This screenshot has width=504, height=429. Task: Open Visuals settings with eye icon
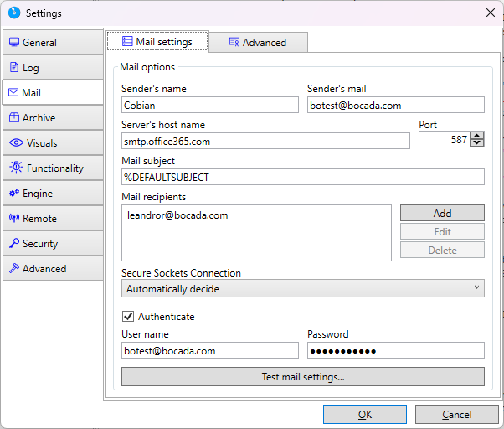coord(52,143)
